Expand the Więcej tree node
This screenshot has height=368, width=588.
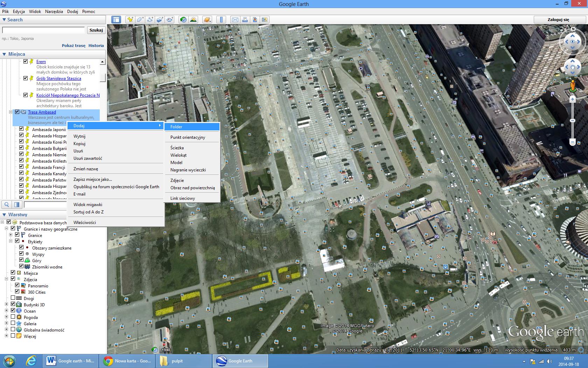(x=7, y=336)
